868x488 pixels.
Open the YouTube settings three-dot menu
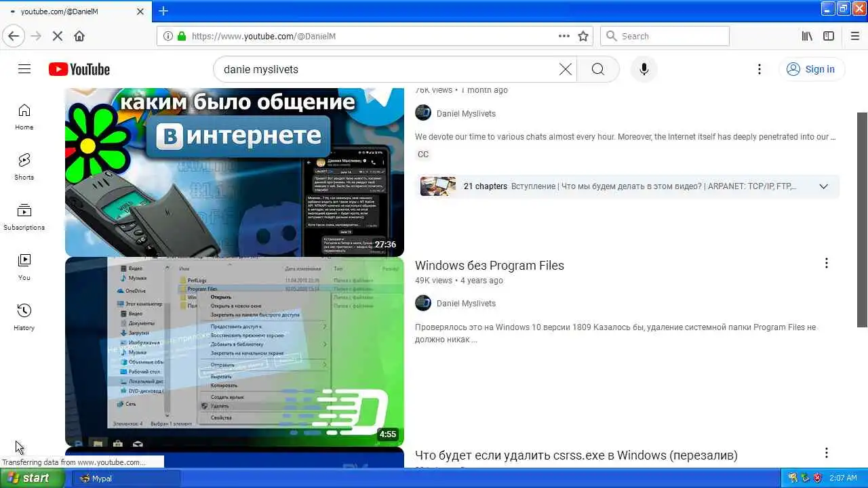coord(759,69)
